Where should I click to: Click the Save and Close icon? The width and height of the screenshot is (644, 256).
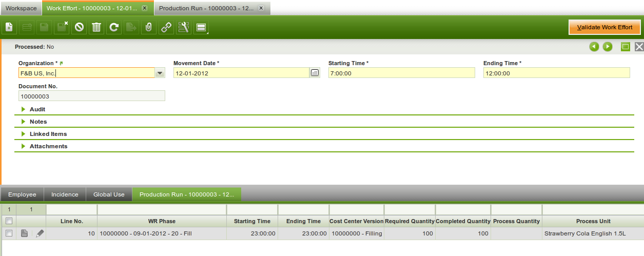tap(62, 27)
